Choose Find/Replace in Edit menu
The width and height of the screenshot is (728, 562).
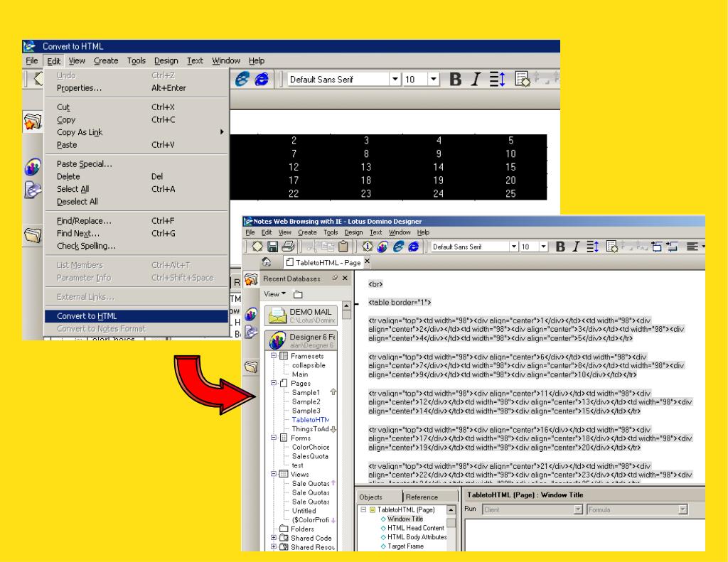[136, 220]
